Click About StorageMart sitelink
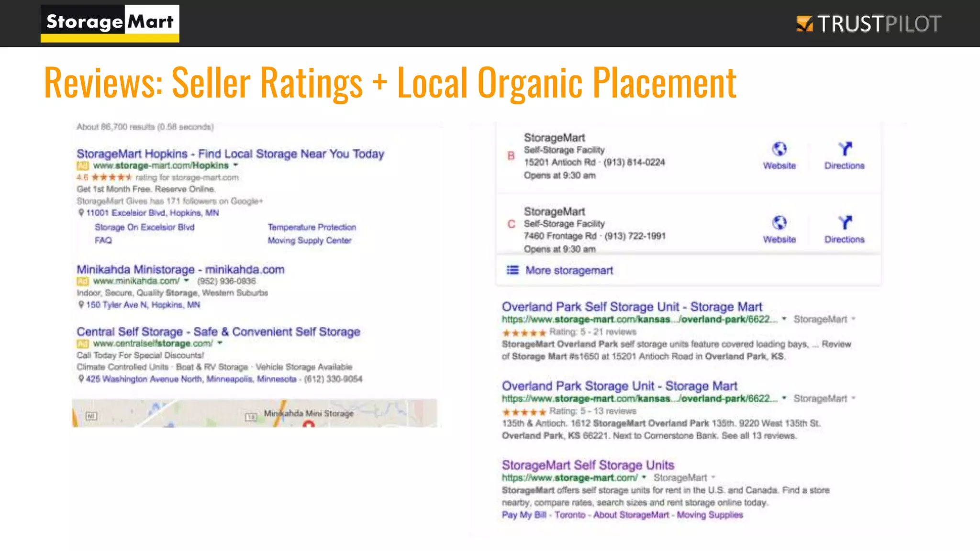 (631, 515)
